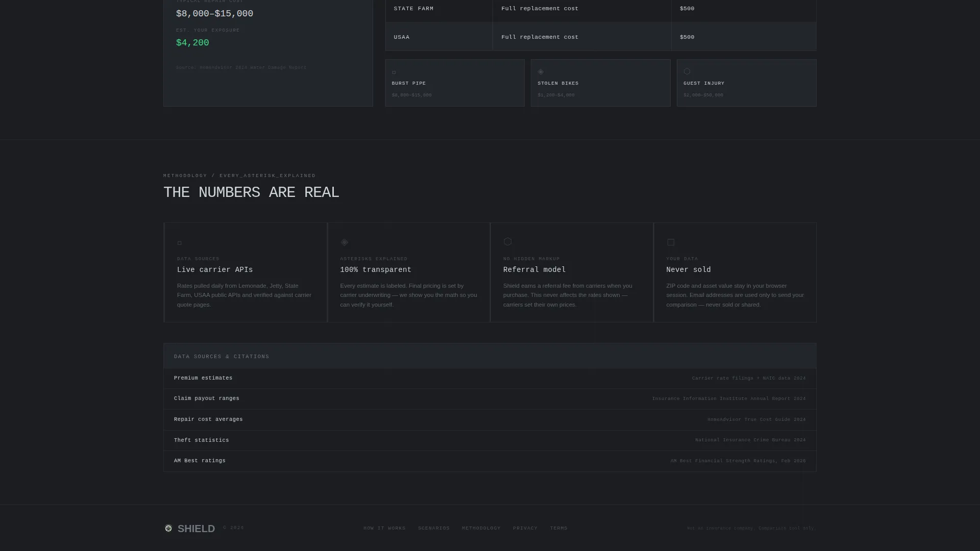Click USAA's Full replacement cost cell
Image resolution: width=980 pixels, height=551 pixels.
click(x=582, y=37)
